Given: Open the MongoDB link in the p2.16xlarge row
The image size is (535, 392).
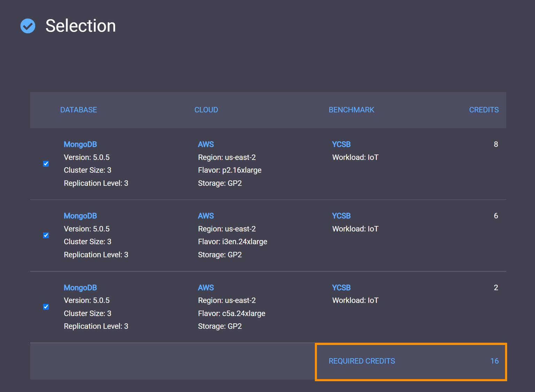Looking at the screenshot, I should coord(80,144).
